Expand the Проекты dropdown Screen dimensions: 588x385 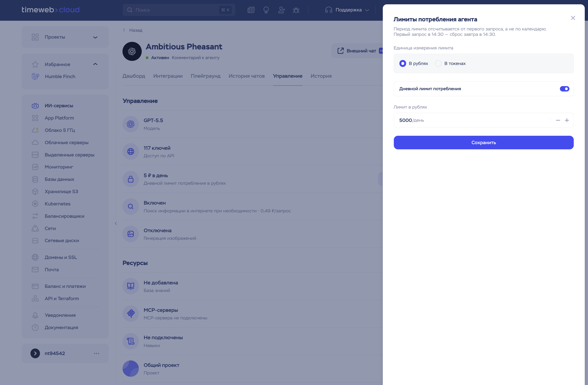click(x=95, y=37)
